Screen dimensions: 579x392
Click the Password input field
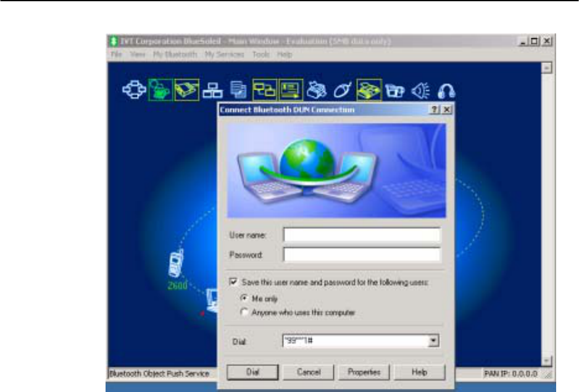click(362, 254)
